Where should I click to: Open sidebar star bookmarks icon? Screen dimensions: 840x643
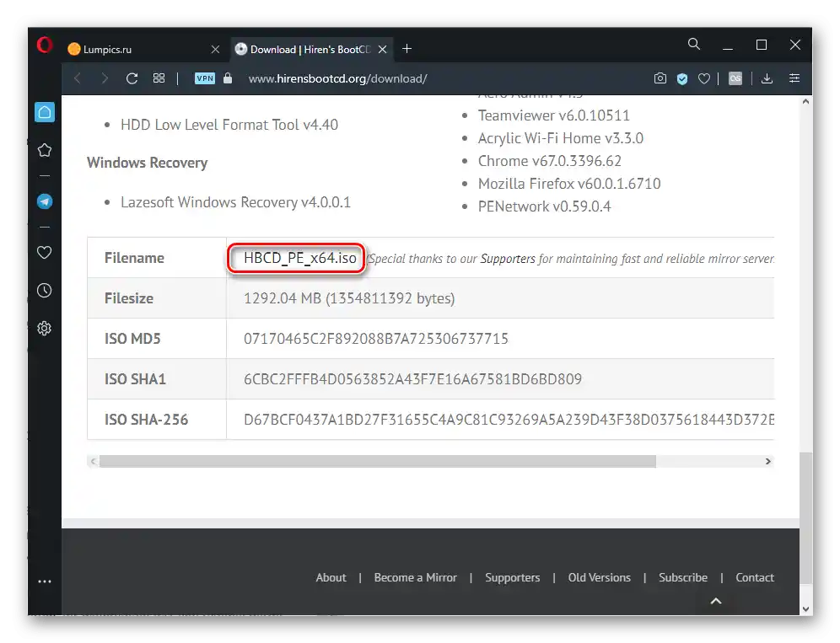point(45,151)
